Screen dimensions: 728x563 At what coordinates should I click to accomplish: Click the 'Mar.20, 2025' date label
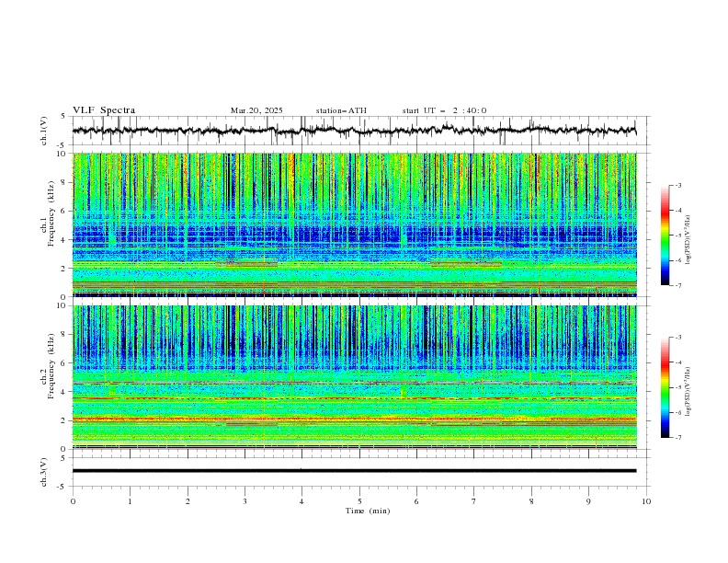click(x=256, y=110)
